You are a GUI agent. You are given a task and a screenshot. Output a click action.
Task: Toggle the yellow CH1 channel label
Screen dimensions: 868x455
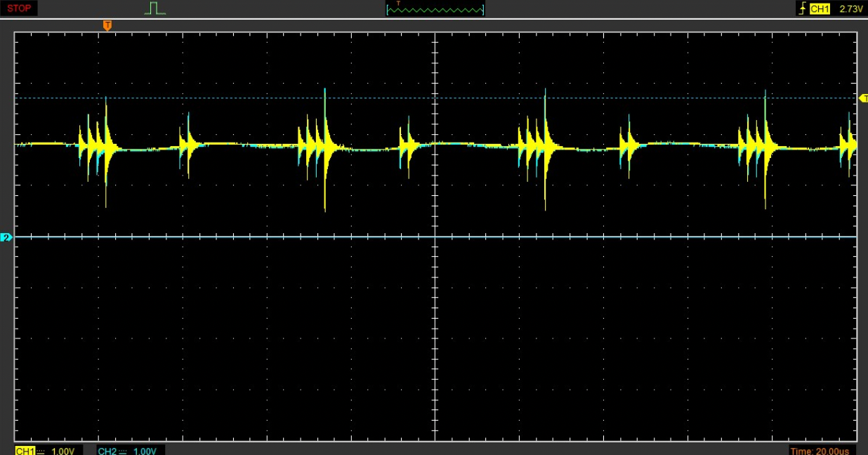click(24, 450)
